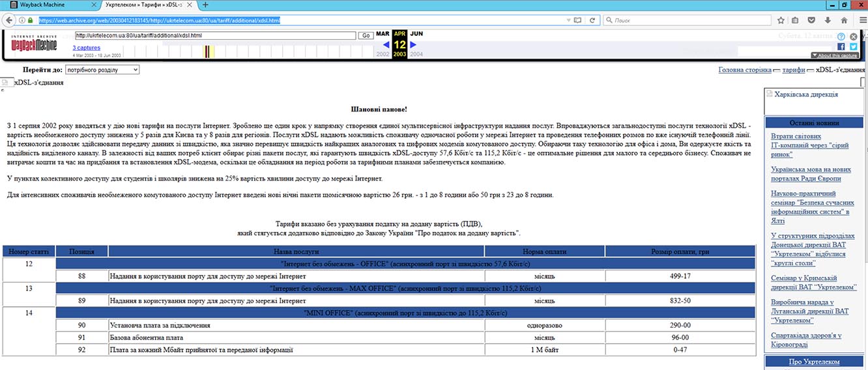Click the Поиск search box
The image size is (868, 370).
click(686, 20)
